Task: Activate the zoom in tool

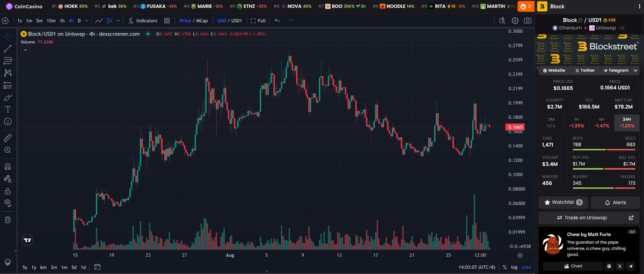Action: (x=8, y=150)
